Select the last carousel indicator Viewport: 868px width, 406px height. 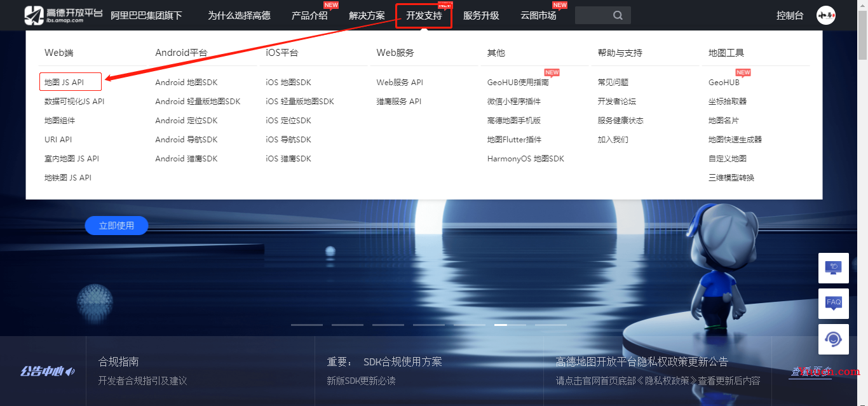pyautogui.click(x=551, y=325)
